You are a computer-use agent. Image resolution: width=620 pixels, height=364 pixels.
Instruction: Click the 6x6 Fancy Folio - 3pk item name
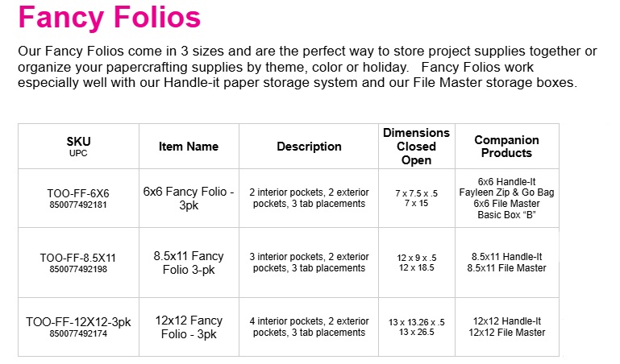click(x=189, y=198)
